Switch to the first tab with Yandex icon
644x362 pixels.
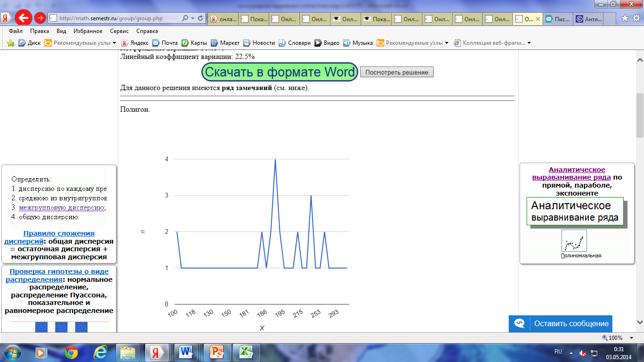click(223, 19)
